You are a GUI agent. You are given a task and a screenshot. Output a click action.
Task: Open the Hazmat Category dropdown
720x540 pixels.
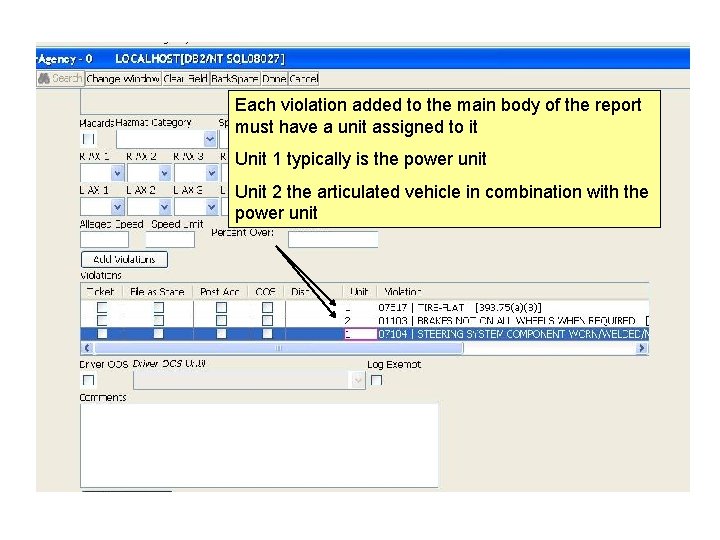pyautogui.click(x=210, y=139)
